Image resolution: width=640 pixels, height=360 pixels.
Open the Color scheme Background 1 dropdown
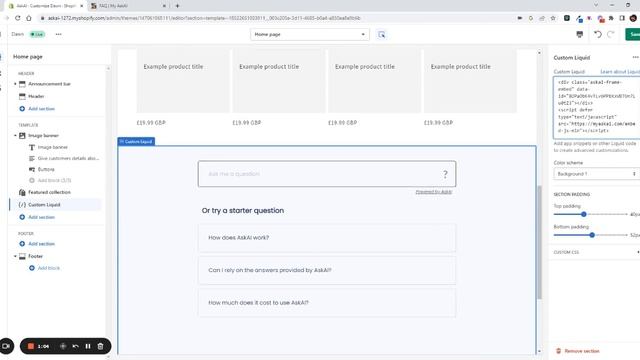[596, 174]
